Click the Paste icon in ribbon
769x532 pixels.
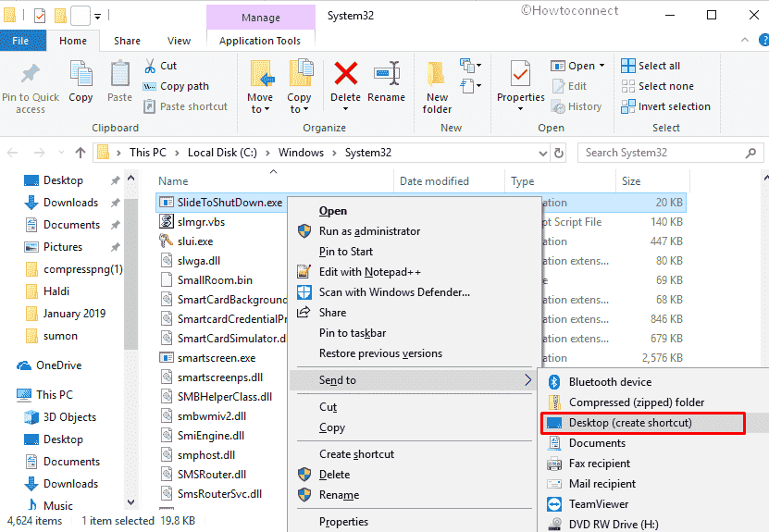pyautogui.click(x=119, y=74)
